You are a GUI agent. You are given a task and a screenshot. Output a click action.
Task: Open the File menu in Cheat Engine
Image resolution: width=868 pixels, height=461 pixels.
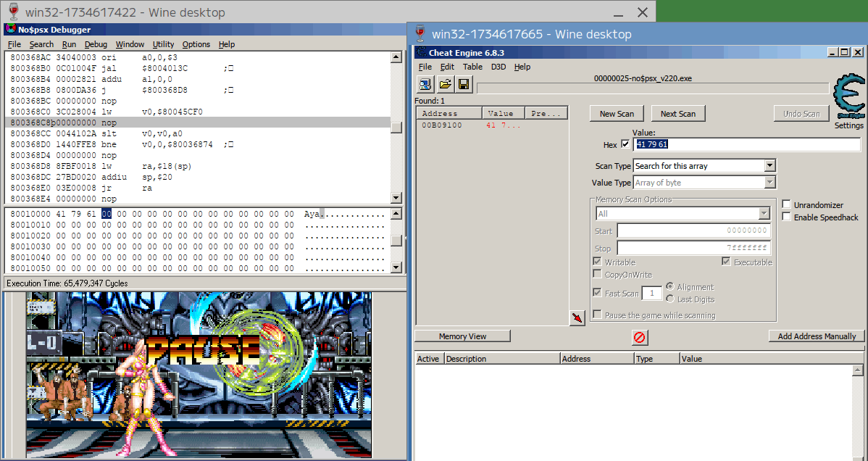425,67
